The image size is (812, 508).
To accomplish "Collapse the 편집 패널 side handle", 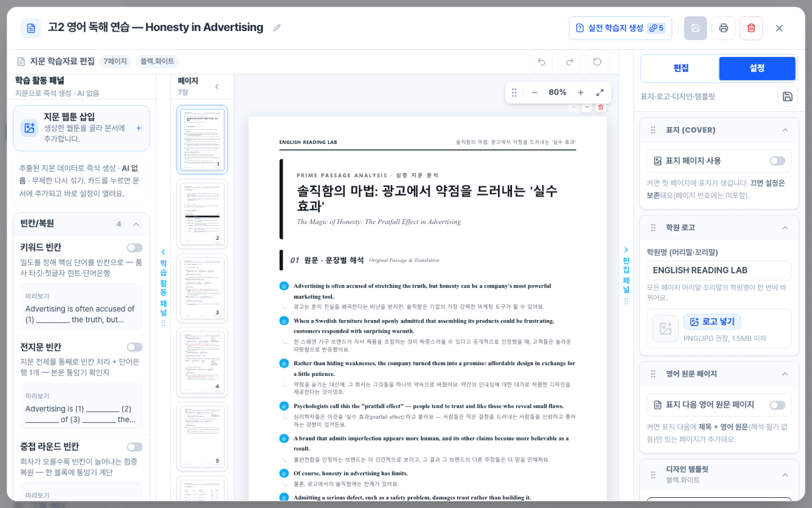I will click(x=626, y=274).
